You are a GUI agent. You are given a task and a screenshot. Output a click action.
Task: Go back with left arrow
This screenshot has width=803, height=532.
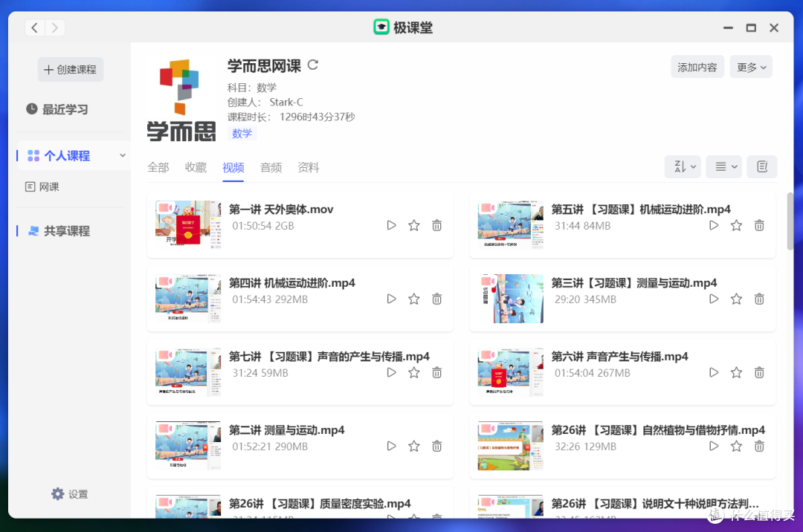click(x=34, y=27)
